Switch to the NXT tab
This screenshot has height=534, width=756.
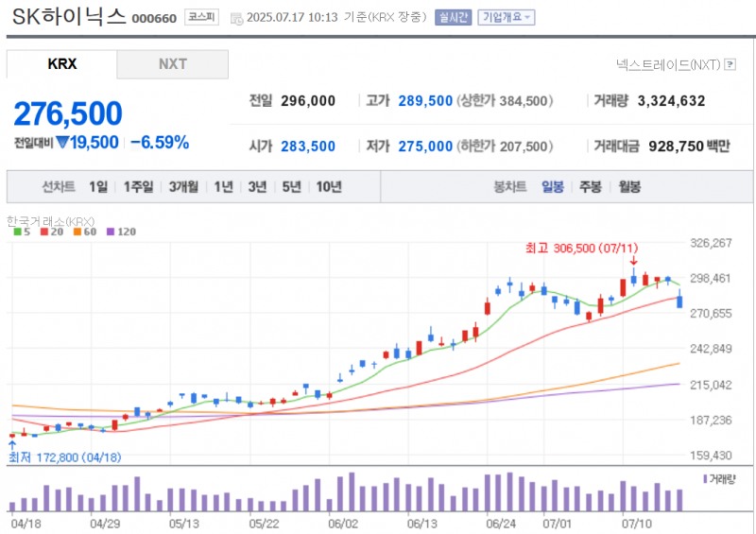tap(173, 64)
